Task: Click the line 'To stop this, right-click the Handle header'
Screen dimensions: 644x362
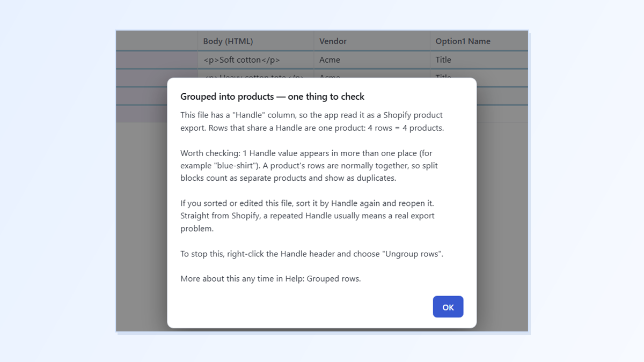Action: click(312, 254)
